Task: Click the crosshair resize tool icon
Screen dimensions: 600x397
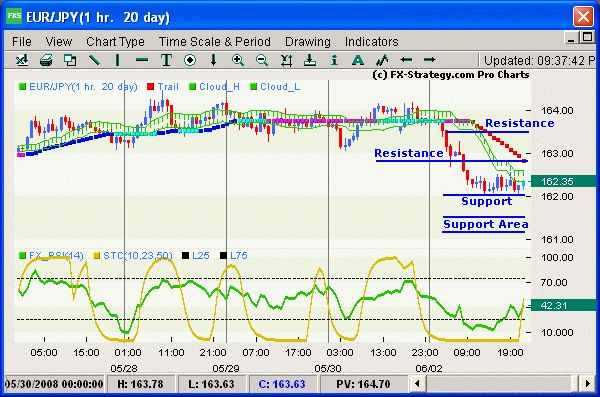Action: pyautogui.click(x=286, y=60)
